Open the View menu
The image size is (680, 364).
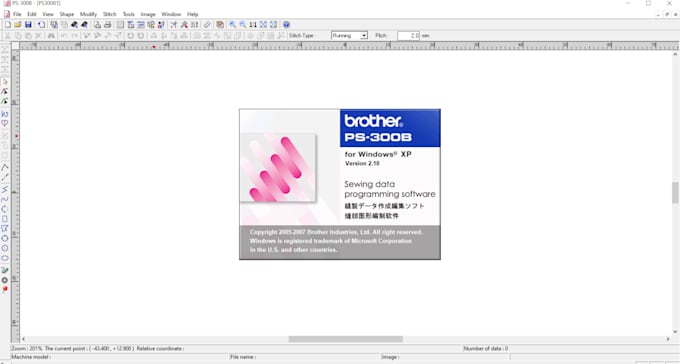coord(48,14)
